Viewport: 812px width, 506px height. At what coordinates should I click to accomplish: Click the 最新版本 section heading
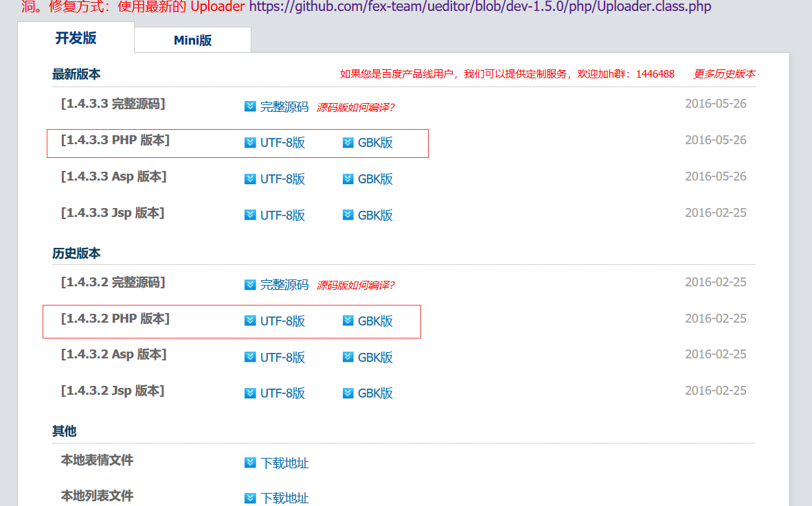[76, 74]
